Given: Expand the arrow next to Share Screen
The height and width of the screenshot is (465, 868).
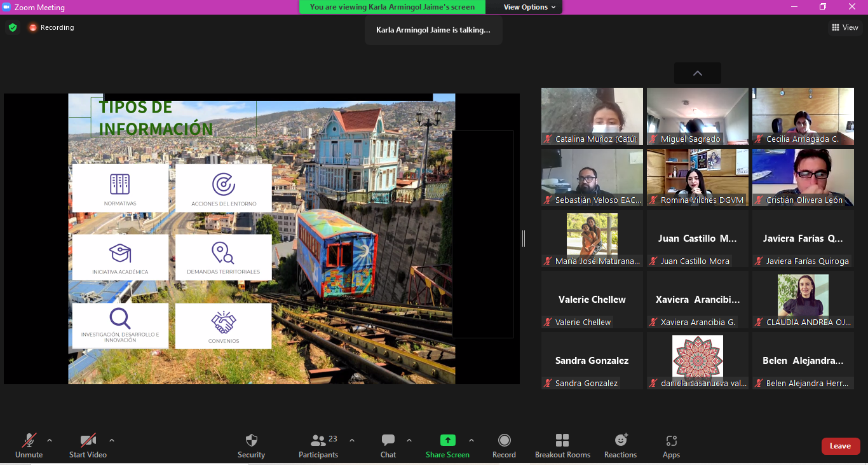Looking at the screenshot, I should pyautogui.click(x=471, y=440).
